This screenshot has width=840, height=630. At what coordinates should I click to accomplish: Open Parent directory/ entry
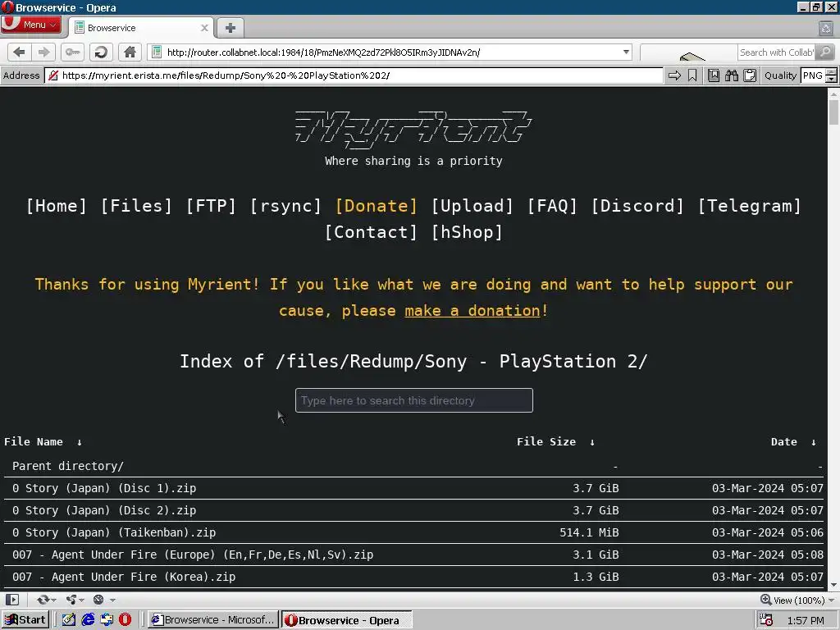68,466
